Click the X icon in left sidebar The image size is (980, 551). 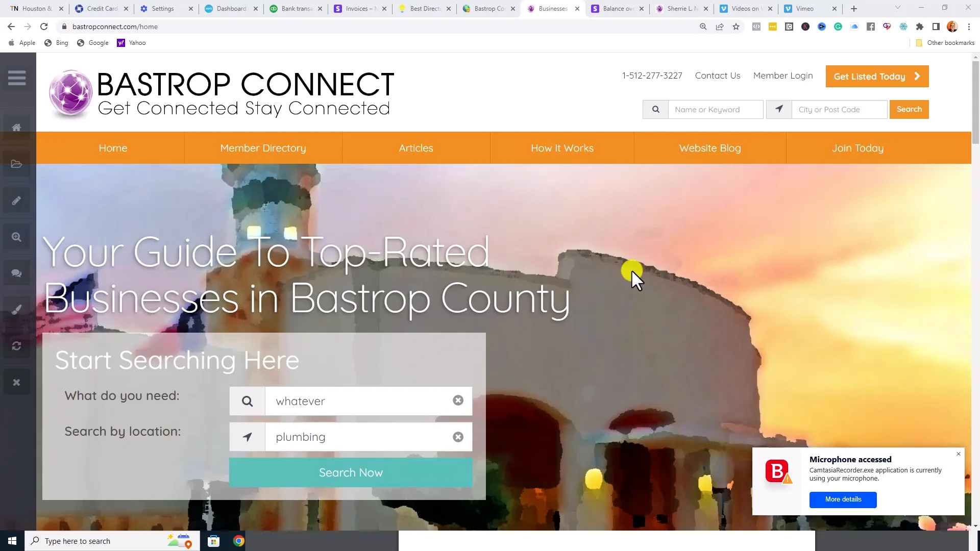pos(16,382)
